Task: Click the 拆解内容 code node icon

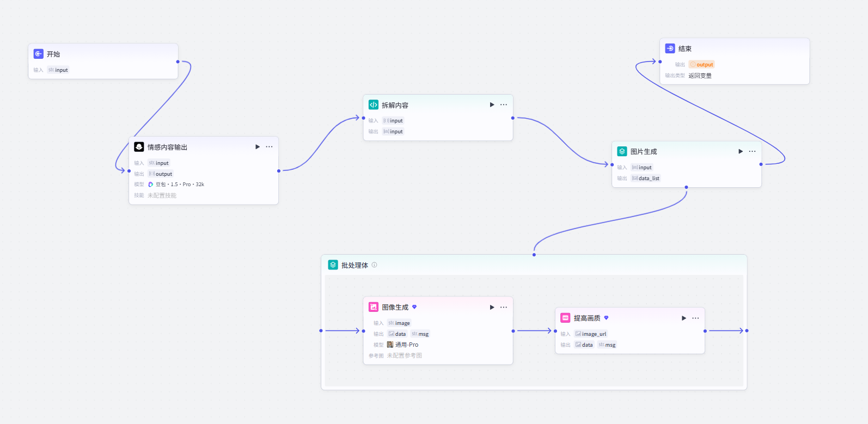Action: [374, 105]
